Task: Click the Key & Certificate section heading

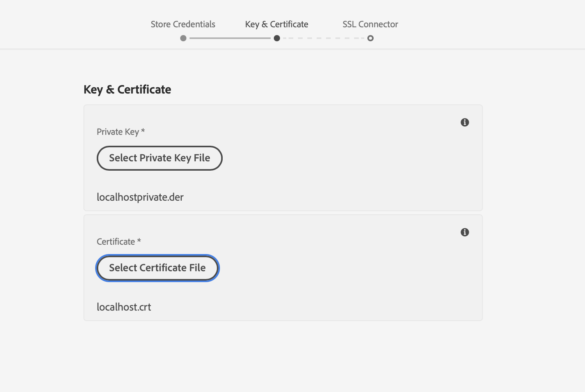Action: [127, 90]
